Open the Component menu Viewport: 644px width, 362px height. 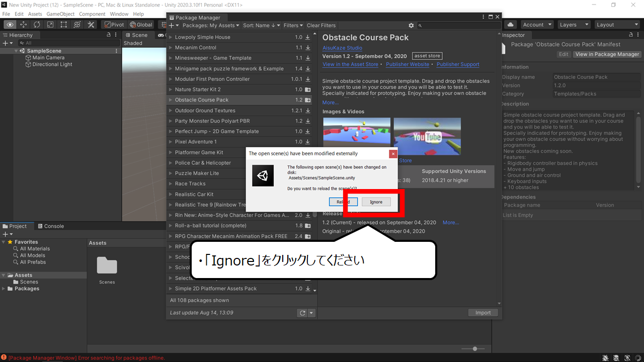coord(92,14)
